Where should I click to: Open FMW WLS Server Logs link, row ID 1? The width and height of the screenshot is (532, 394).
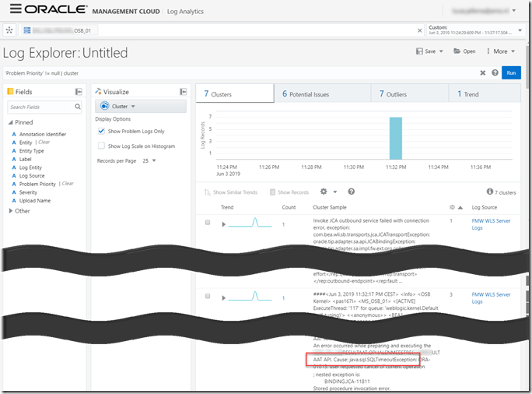(491, 224)
